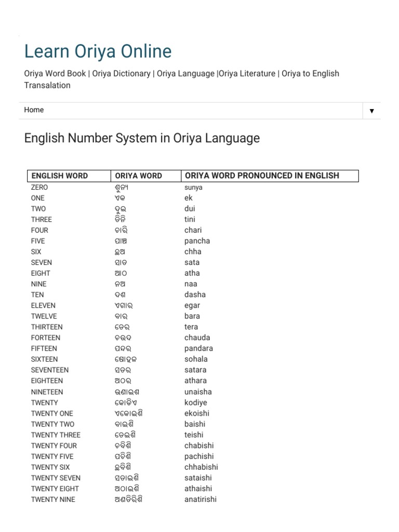This screenshot has height=532, width=399.
Task: Select the pronunciation 'pancha'
Action: (197, 241)
